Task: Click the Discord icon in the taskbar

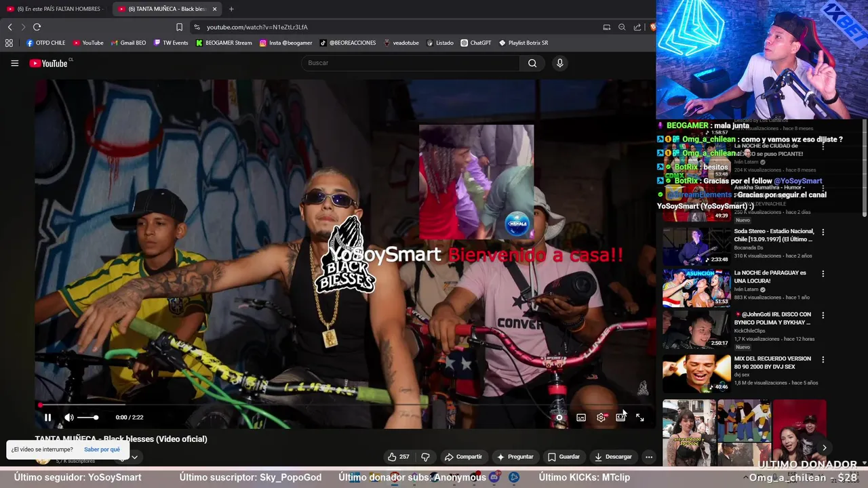Action: (x=494, y=477)
